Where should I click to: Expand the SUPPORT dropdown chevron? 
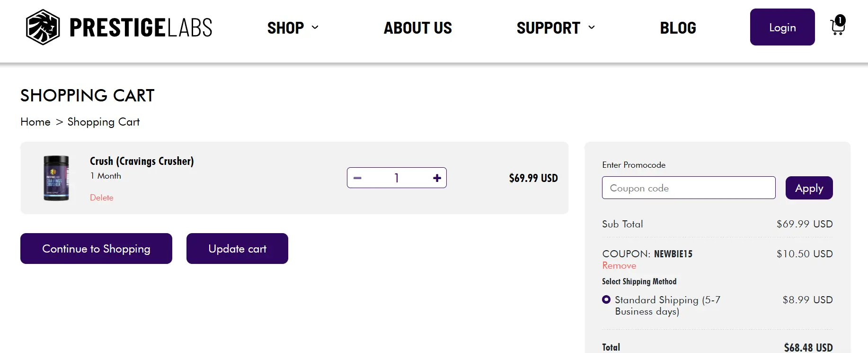(x=592, y=27)
